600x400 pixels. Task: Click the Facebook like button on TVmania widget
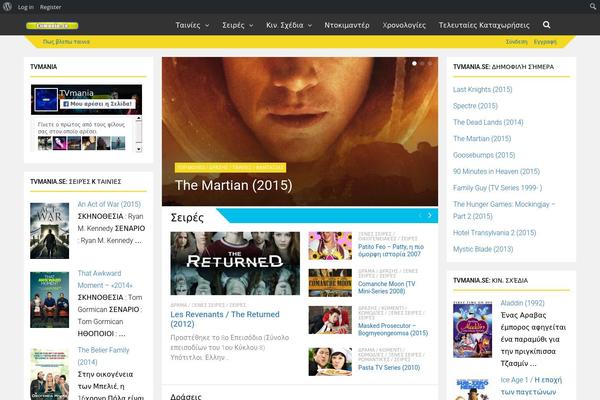pyautogui.click(x=98, y=104)
